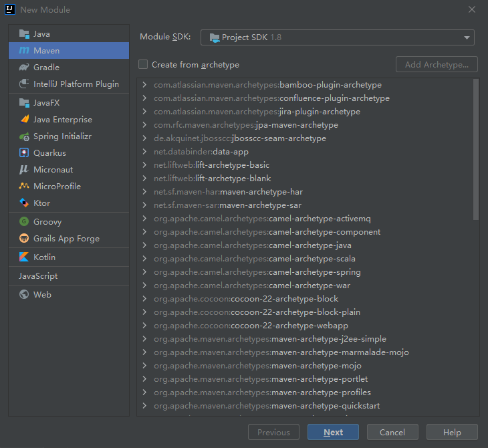488x448 pixels.
Task: Select Java Enterprise module type
Action: pos(63,120)
